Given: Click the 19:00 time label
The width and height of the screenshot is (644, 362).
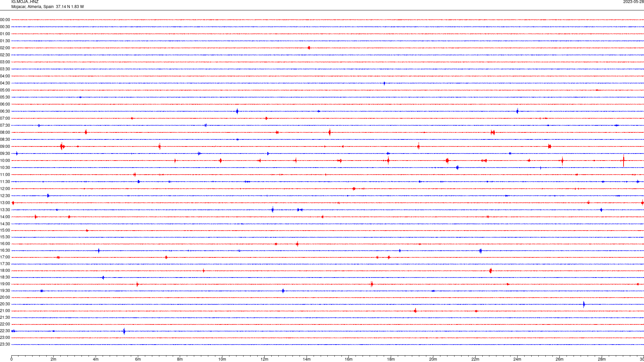Looking at the screenshot, I should click(5, 284).
